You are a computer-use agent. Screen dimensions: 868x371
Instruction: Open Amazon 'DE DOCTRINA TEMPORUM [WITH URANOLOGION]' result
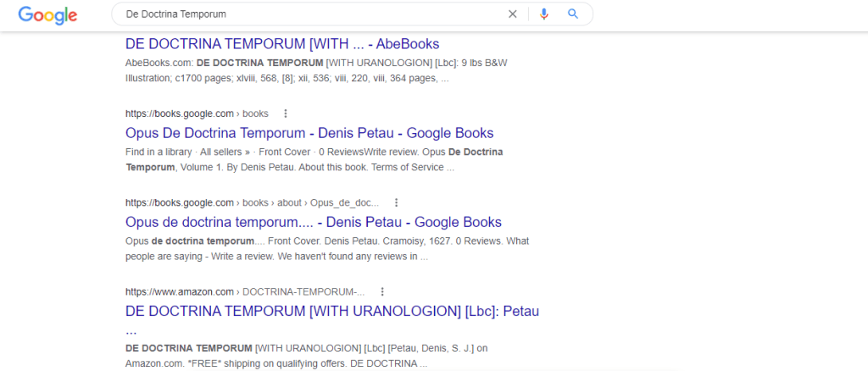[x=331, y=312]
